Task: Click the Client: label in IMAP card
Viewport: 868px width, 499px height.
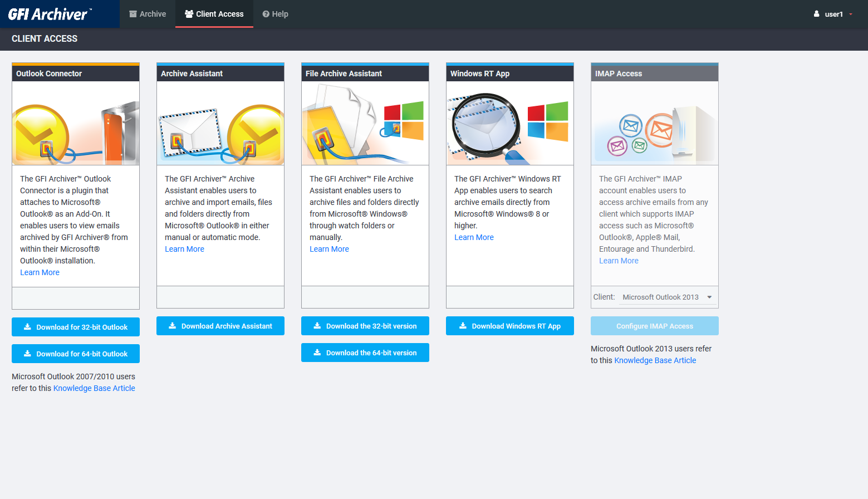Action: 604,297
